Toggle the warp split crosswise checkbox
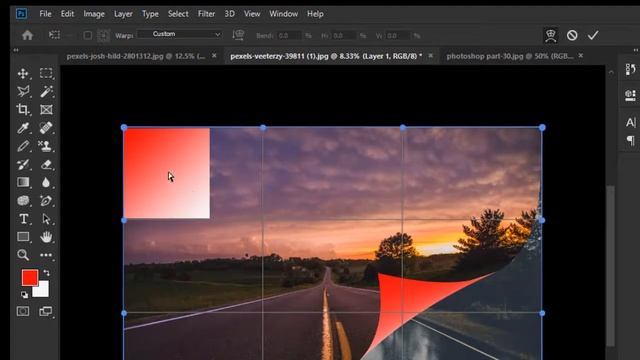The height and width of the screenshot is (360, 640). 87,36
